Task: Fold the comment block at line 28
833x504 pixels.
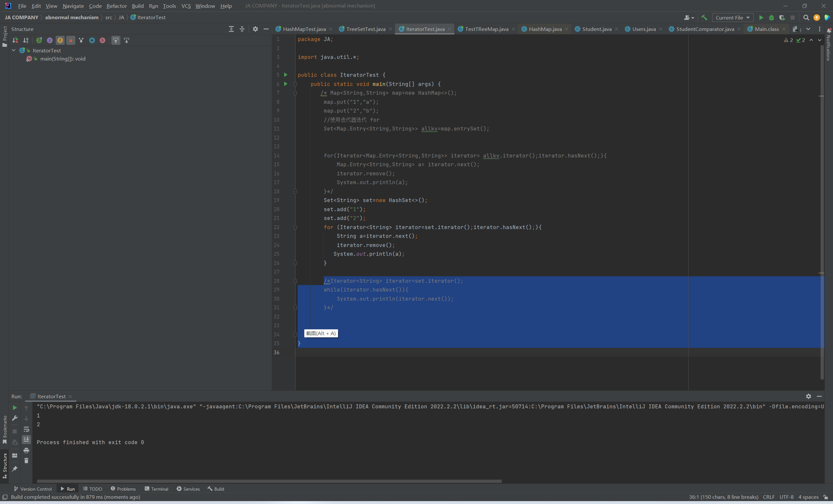Action: point(295,281)
